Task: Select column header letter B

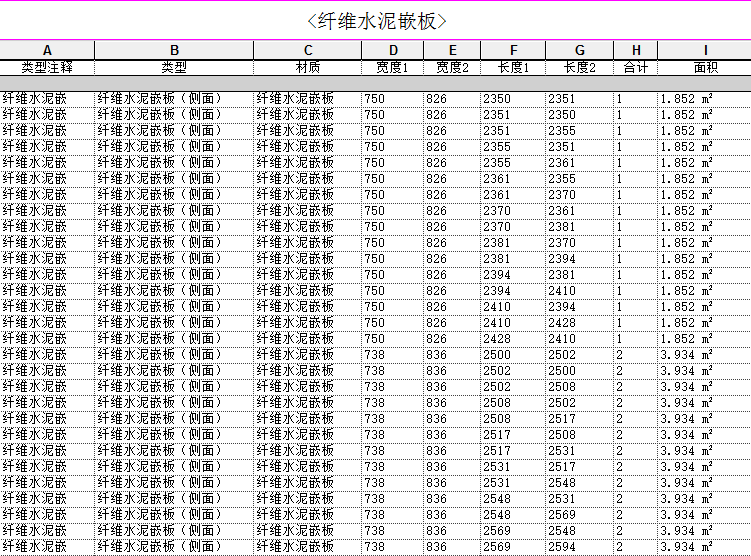Action: 174,50
